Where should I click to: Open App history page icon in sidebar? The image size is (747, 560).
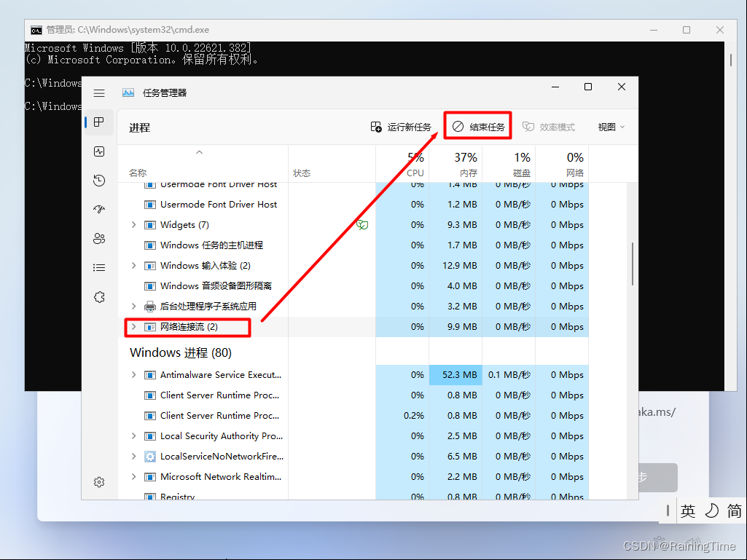pyautogui.click(x=99, y=181)
